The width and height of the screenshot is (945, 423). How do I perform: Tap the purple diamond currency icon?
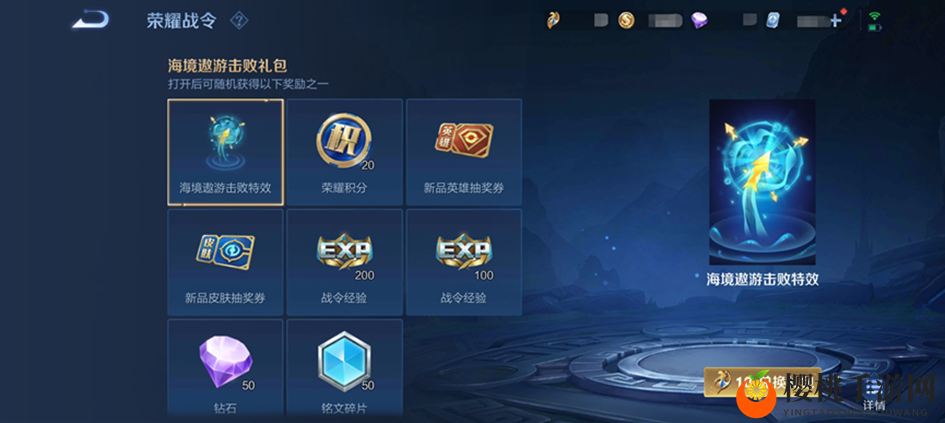pos(699,21)
